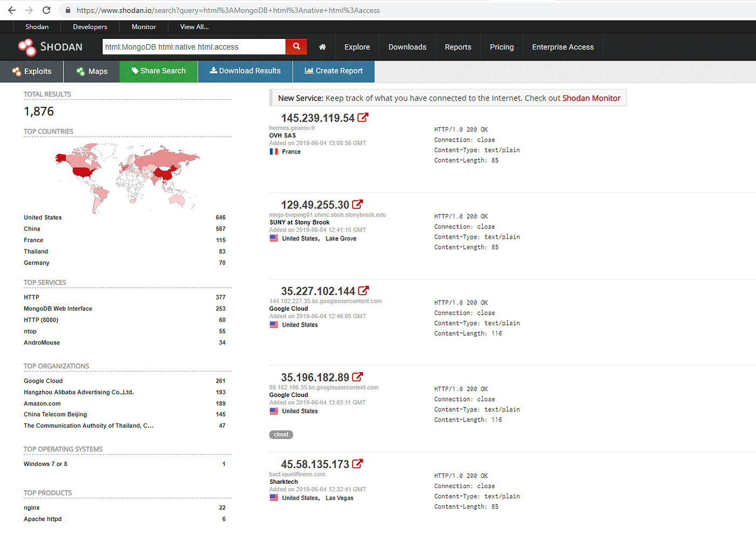Screen dimensions: 756x535
Task: Filter by country Thailand
Action: 36,252
